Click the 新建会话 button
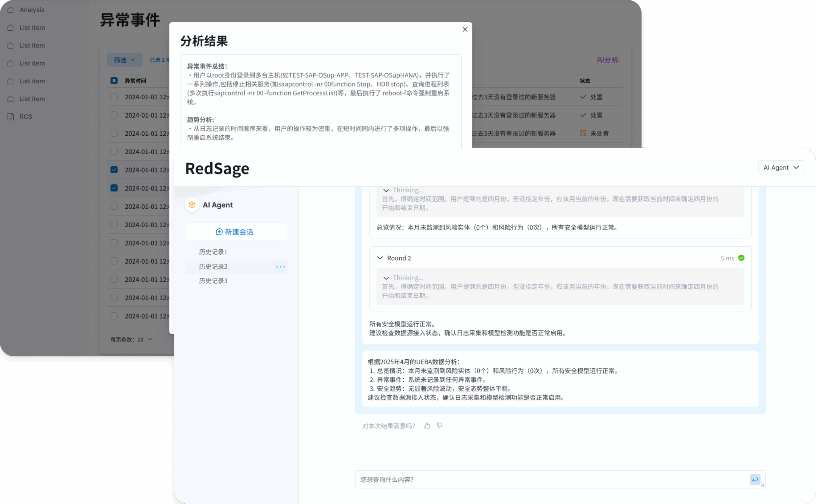The height and width of the screenshot is (504, 816). point(236,232)
